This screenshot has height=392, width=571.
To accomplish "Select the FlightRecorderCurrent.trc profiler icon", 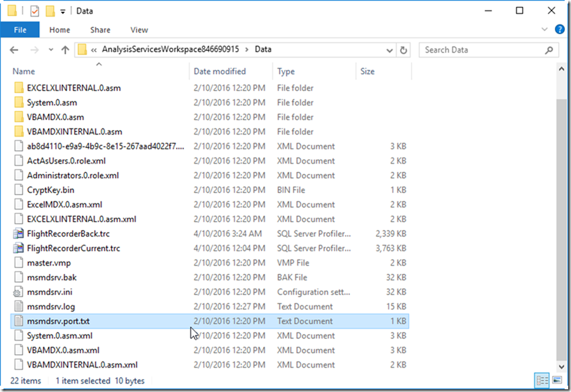I will (x=18, y=248).
